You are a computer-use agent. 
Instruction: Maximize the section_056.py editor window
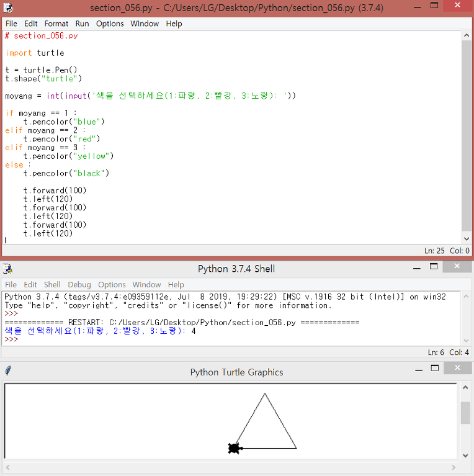[434, 6]
